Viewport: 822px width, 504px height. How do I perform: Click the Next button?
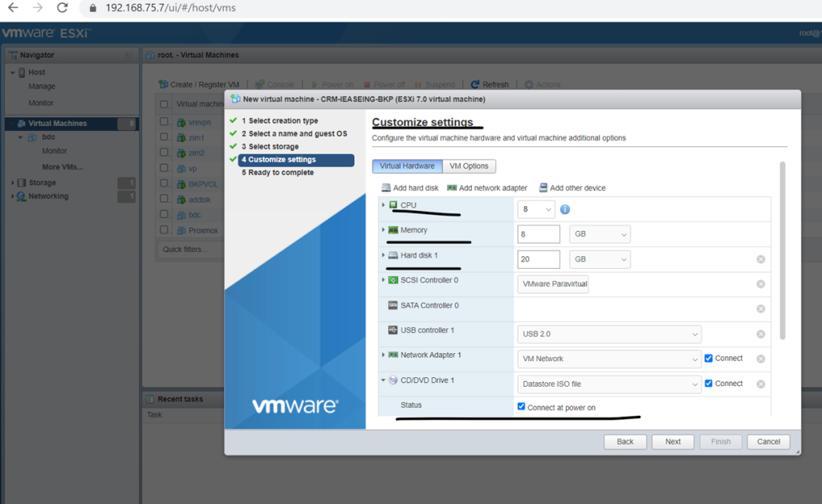point(673,441)
